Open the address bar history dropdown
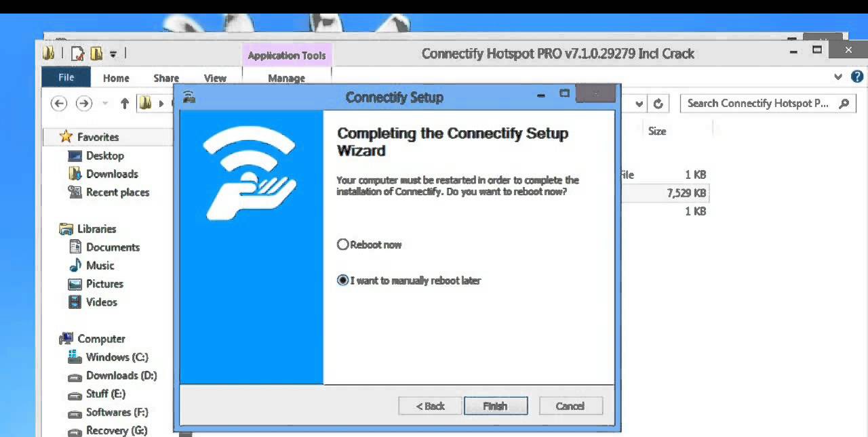Screen dimensions: 868x437 tap(638, 103)
